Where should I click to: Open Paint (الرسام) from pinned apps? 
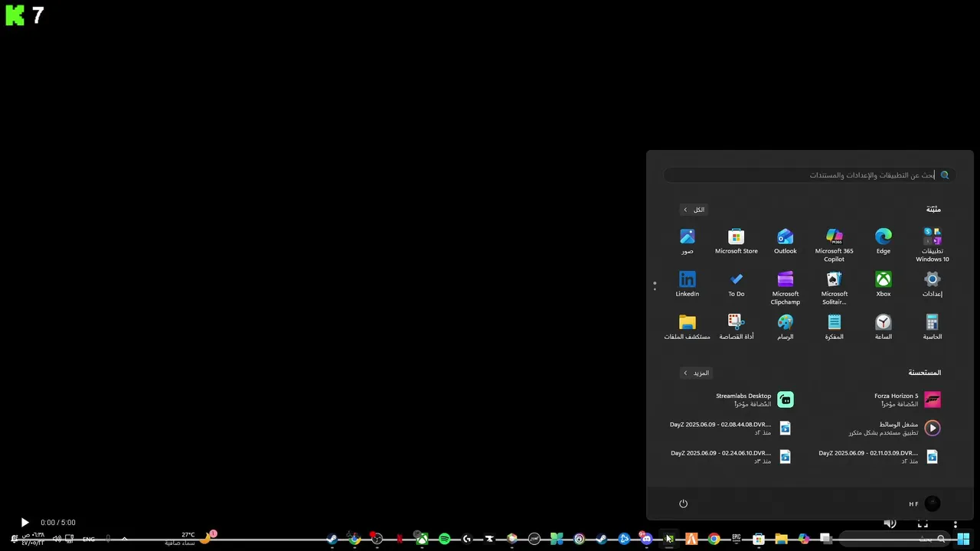click(x=785, y=327)
